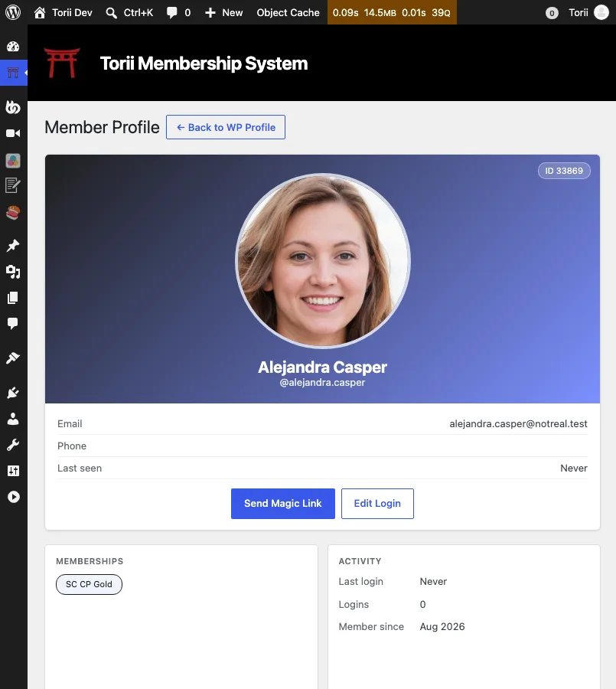Screen dimensions: 616x689
Task: Open the colored circles sidebar icon
Action: coord(13,161)
